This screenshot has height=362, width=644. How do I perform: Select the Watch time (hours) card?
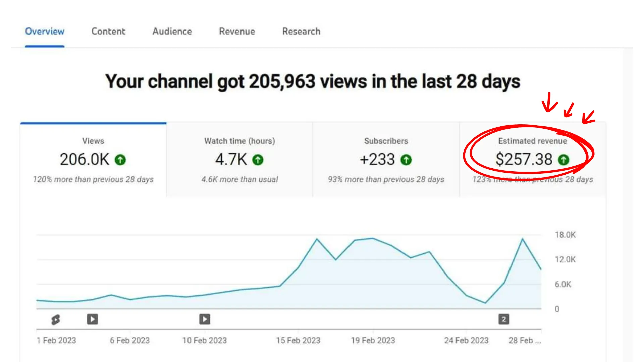tap(240, 160)
